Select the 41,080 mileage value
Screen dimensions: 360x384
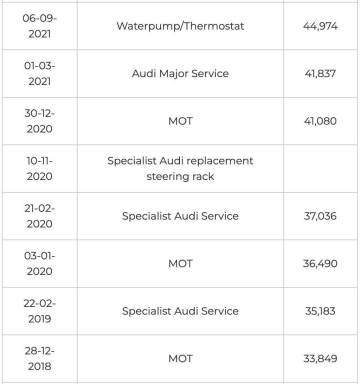(320, 121)
